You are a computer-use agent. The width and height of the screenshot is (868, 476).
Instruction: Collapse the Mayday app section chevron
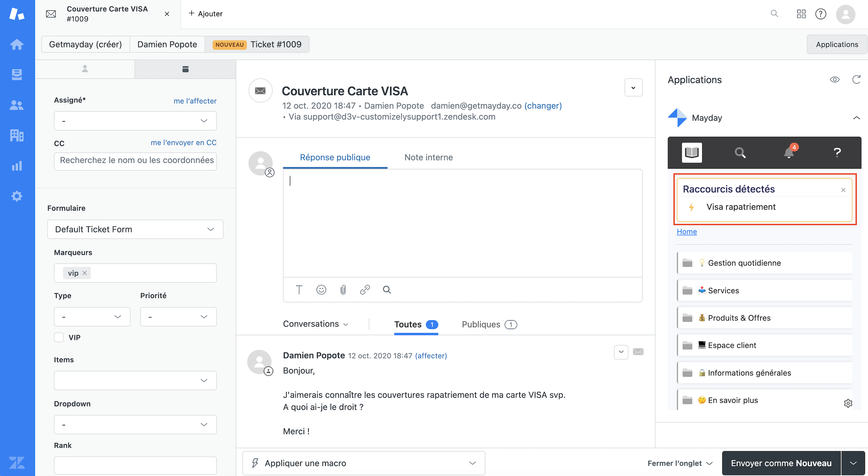tap(856, 118)
